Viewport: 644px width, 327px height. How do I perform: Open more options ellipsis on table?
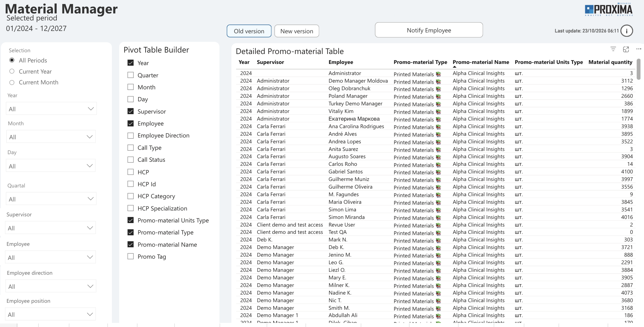coord(639,49)
